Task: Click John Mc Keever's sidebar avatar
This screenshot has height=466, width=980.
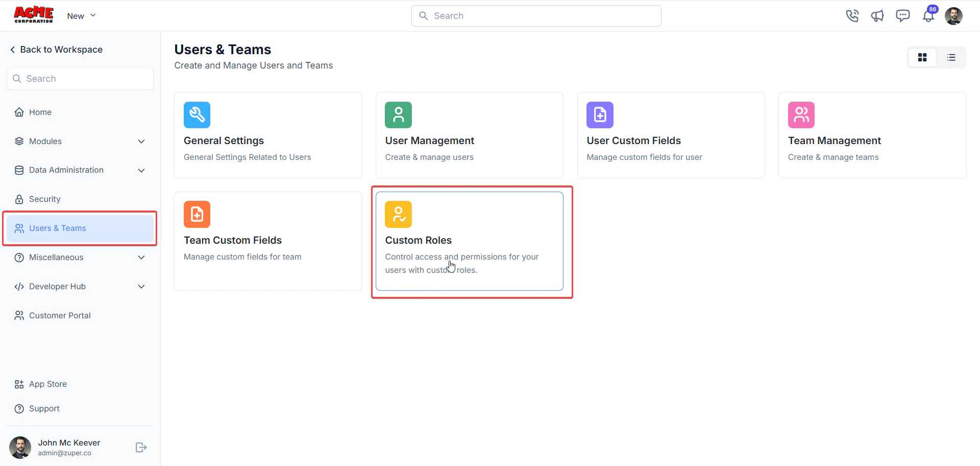Action: (x=20, y=448)
